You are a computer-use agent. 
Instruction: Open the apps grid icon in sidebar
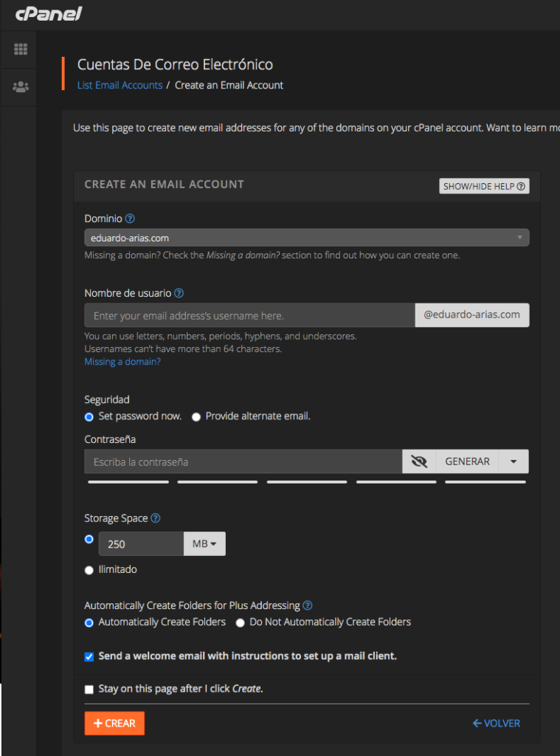(x=20, y=49)
